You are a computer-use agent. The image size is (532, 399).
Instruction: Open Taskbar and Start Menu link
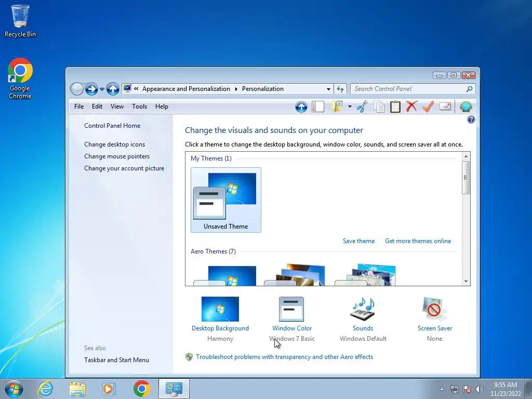coord(116,360)
